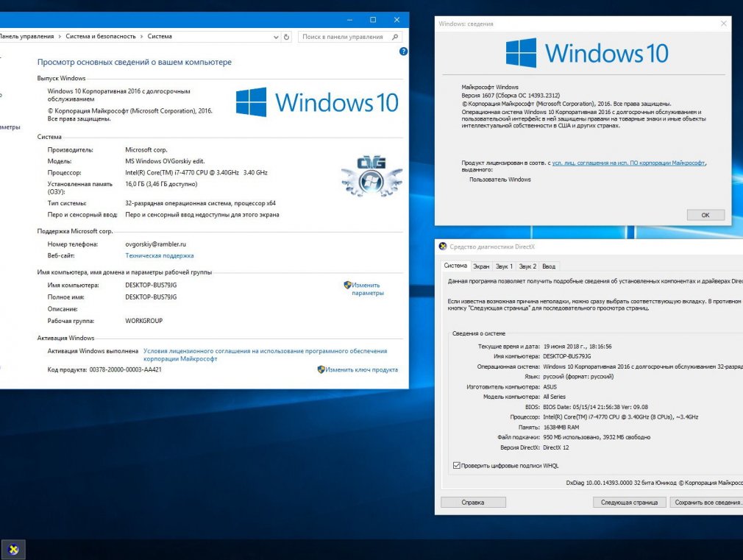Click the installed memory value 16,0 ГБ
The width and height of the screenshot is (743, 560).
tap(161, 184)
